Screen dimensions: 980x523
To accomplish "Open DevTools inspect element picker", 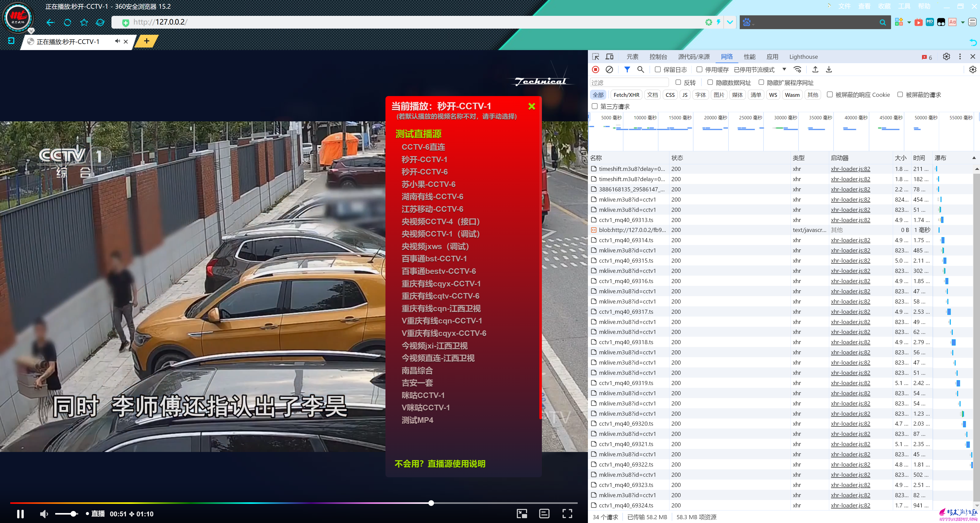I will click(596, 57).
